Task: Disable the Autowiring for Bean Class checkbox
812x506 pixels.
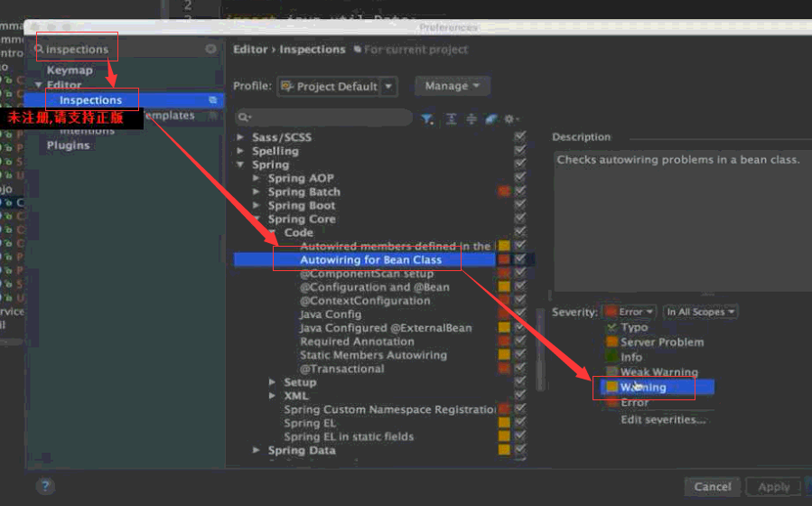Action: (x=520, y=259)
